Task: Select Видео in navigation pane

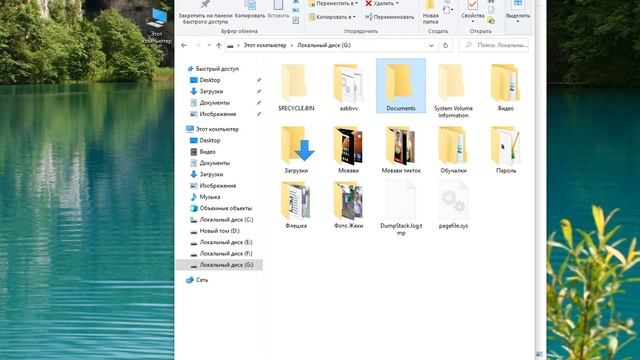Action: 207,151
